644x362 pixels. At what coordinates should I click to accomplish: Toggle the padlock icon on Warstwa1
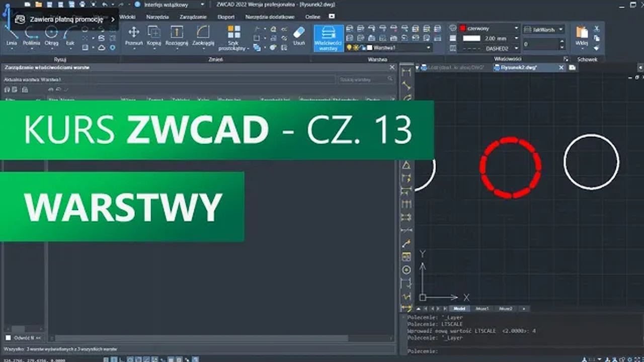(x=362, y=47)
